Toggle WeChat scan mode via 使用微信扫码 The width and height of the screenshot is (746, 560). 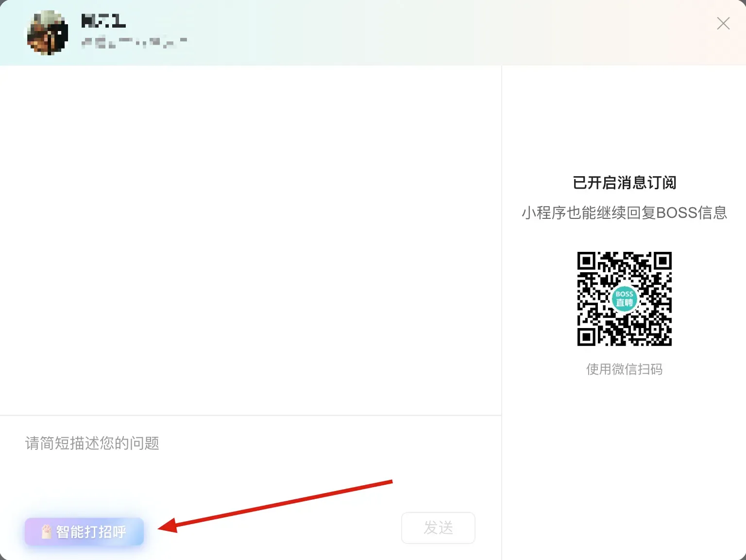click(624, 369)
